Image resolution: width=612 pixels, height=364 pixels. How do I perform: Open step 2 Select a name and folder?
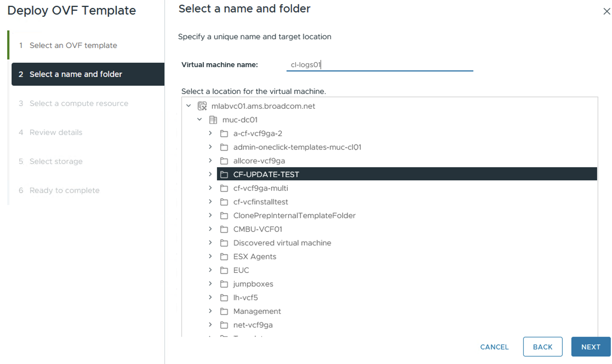(x=76, y=74)
